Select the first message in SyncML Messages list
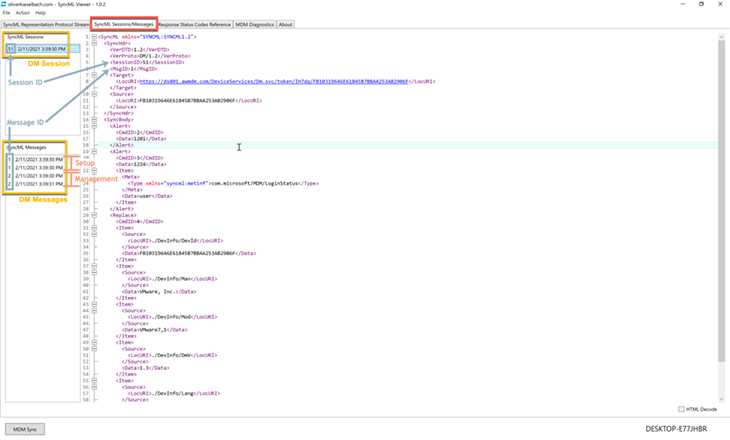The width and height of the screenshot is (730, 440). (x=40, y=159)
